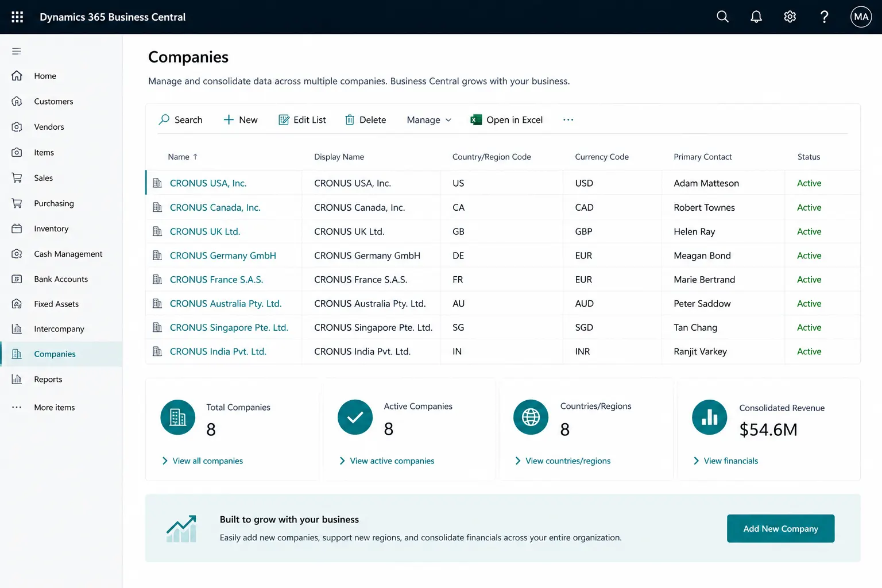This screenshot has width=882, height=588.
Task: Open the help question mark
Action: [824, 17]
